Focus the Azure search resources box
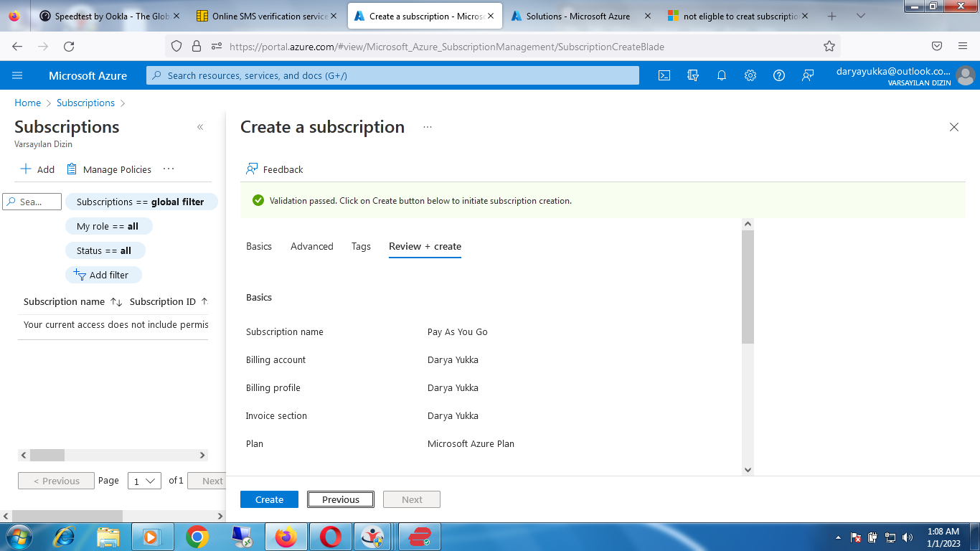This screenshot has width=980, height=551. point(393,75)
